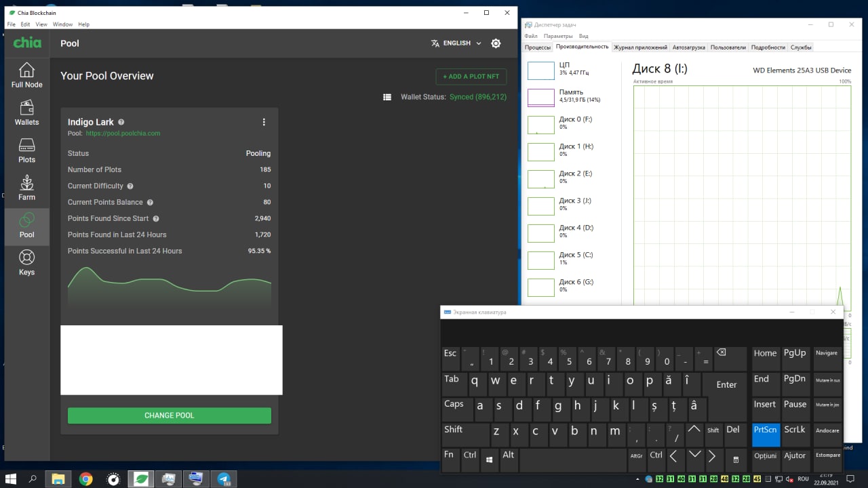
Task: Open Chrome from the taskbar
Action: pos(85,479)
